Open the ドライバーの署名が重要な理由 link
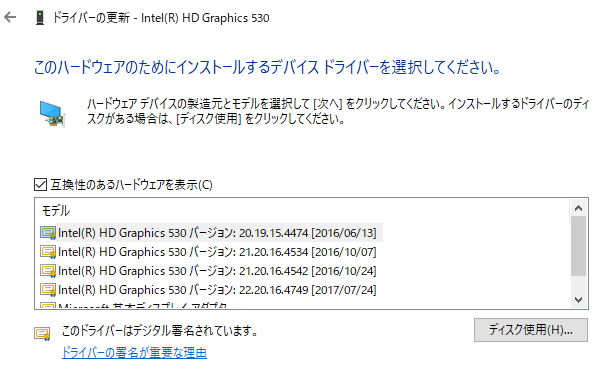 tap(134, 353)
